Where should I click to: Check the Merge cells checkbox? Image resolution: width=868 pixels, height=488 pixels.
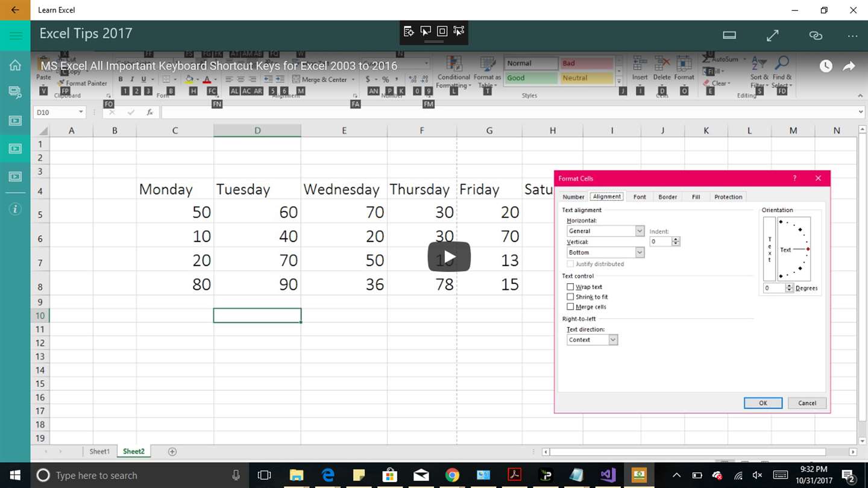pos(570,307)
